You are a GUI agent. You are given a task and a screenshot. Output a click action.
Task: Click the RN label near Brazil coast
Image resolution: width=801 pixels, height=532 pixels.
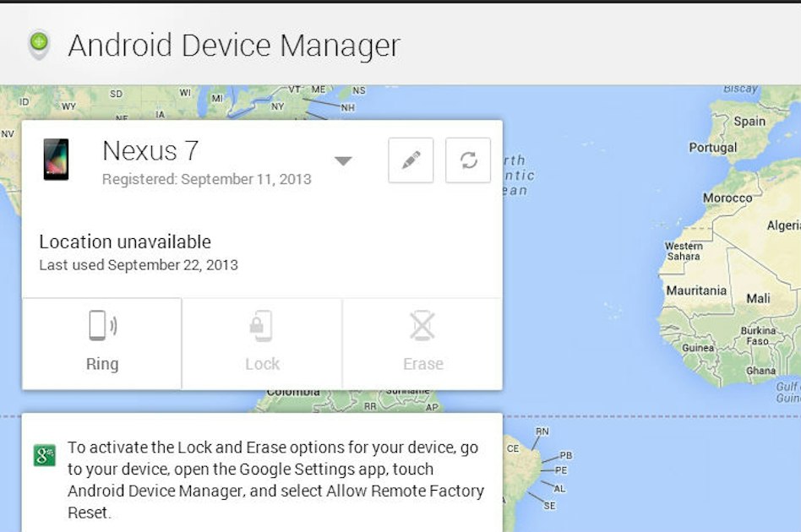[x=542, y=432]
